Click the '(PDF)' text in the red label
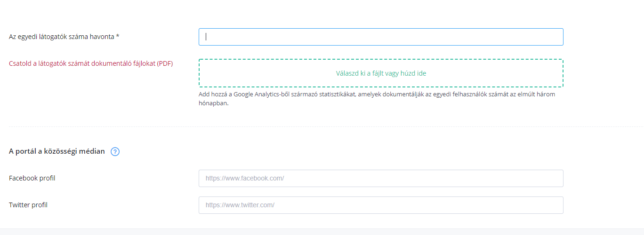The height and width of the screenshot is (235, 644). (x=165, y=63)
